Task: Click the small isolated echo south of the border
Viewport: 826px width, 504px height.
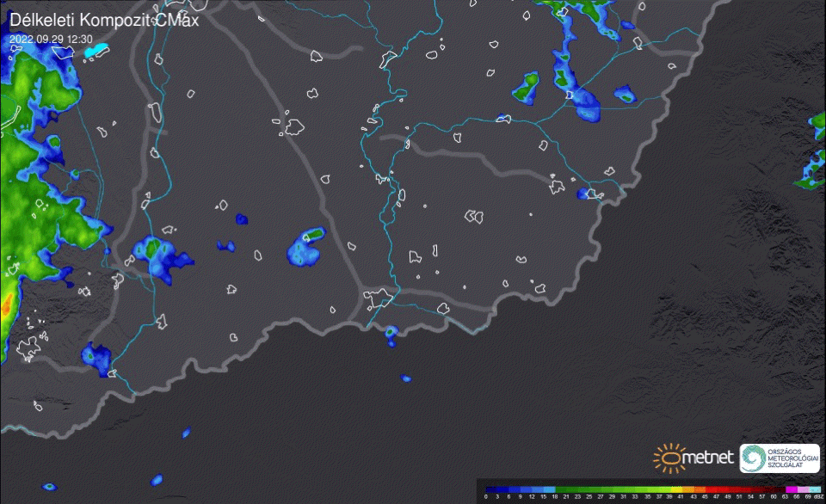Action: 405,378
